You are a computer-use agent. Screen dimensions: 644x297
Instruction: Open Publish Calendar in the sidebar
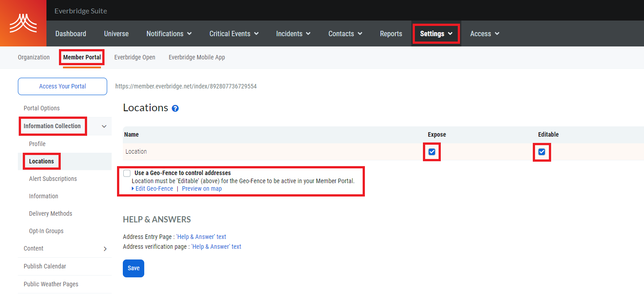[x=45, y=266]
